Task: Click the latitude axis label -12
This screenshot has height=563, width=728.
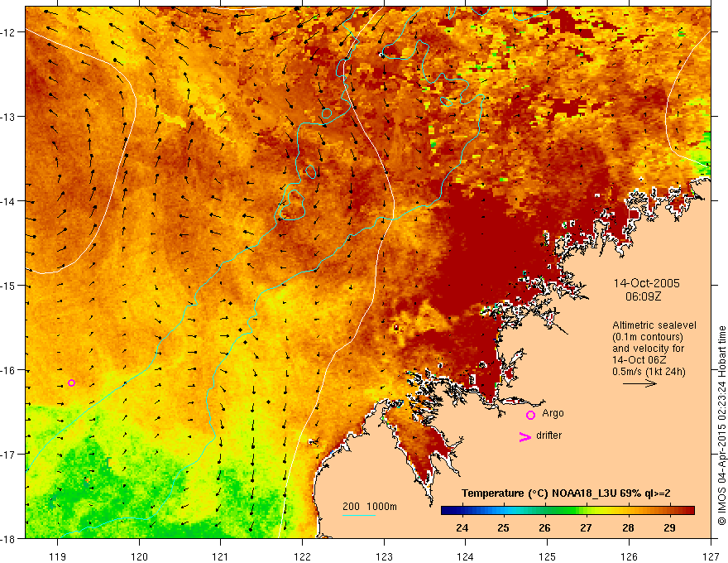Action: click(x=8, y=32)
